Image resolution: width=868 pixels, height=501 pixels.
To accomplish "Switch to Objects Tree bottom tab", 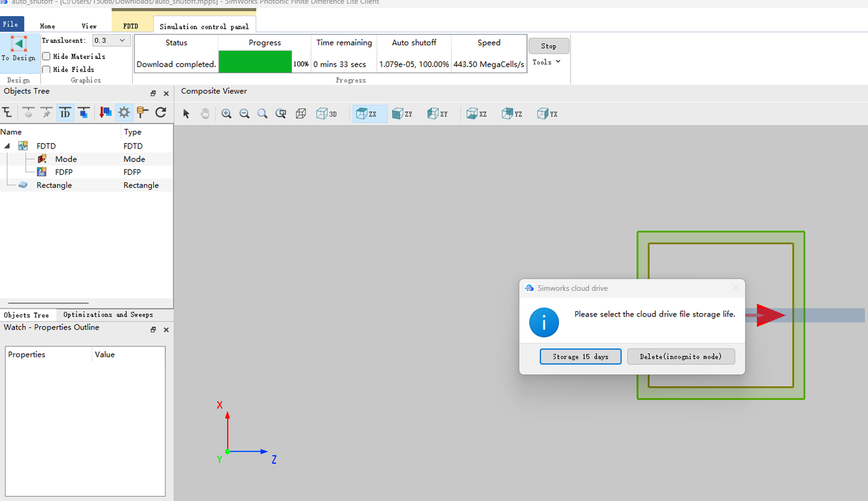I will click(x=26, y=315).
